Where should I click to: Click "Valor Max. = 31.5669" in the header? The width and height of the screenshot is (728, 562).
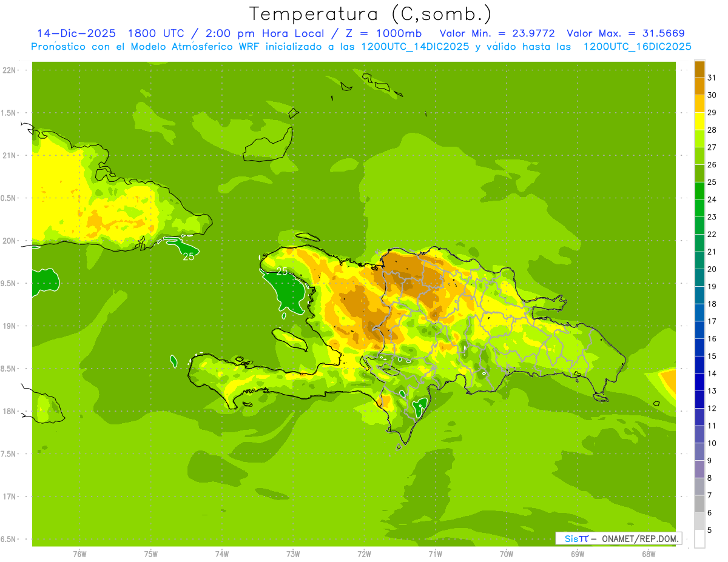(625, 33)
